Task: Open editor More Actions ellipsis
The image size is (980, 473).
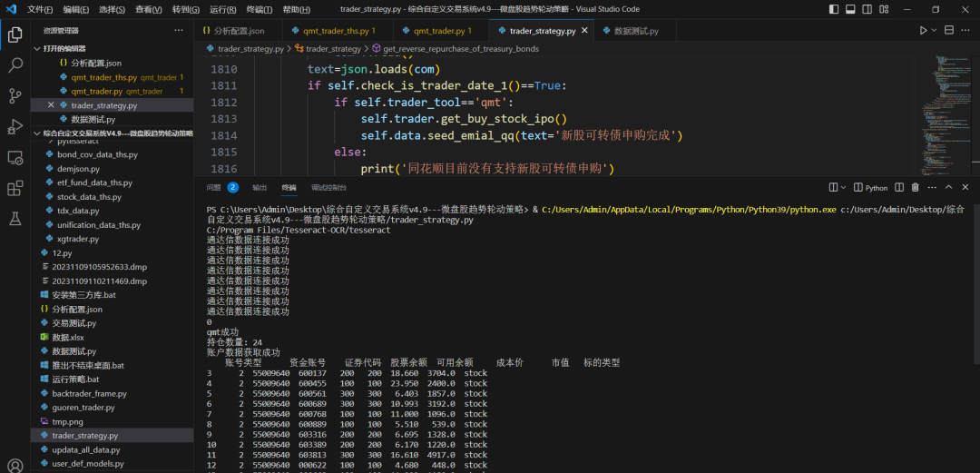Action: tap(966, 31)
